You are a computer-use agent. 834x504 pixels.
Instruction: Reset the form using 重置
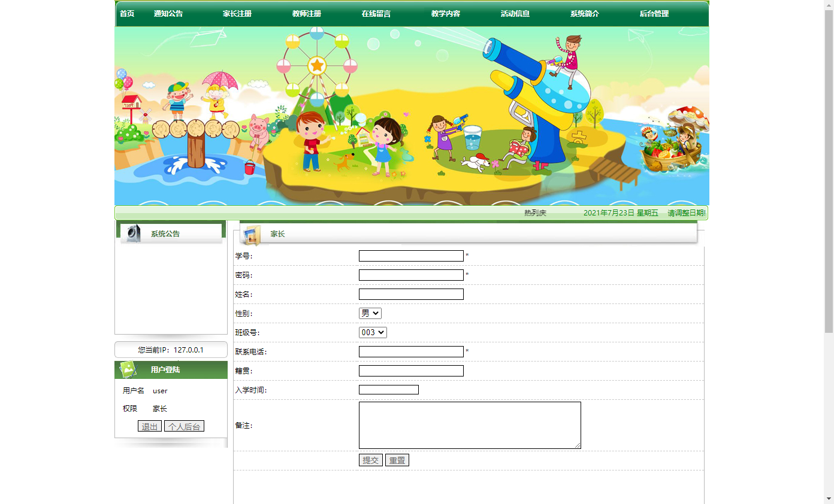(397, 460)
